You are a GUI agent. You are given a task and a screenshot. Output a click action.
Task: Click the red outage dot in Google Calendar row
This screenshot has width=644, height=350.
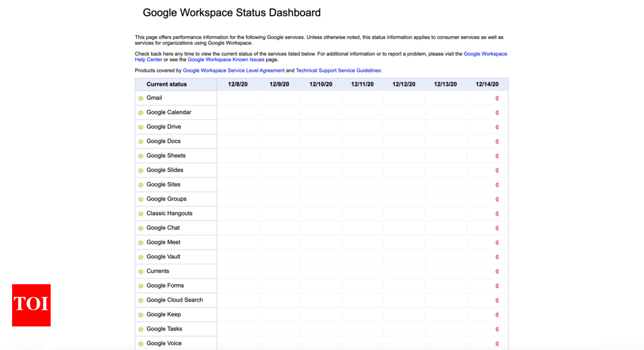(x=497, y=113)
